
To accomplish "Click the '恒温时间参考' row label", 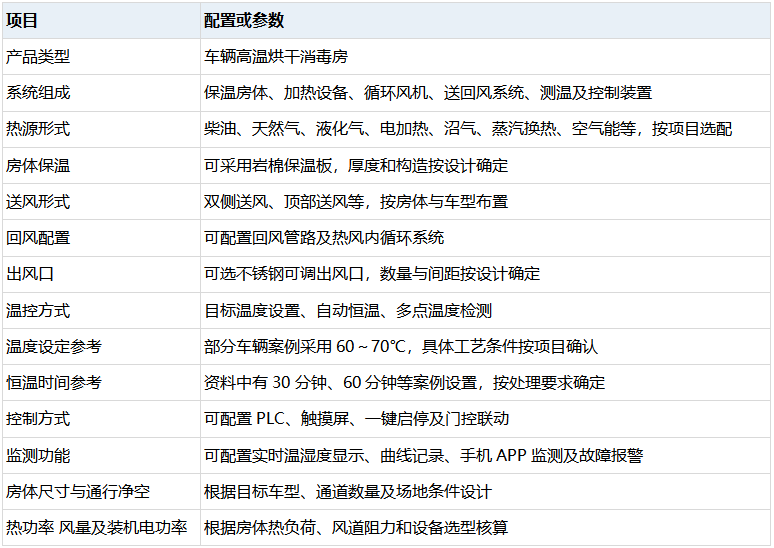I will pyautogui.click(x=54, y=383).
